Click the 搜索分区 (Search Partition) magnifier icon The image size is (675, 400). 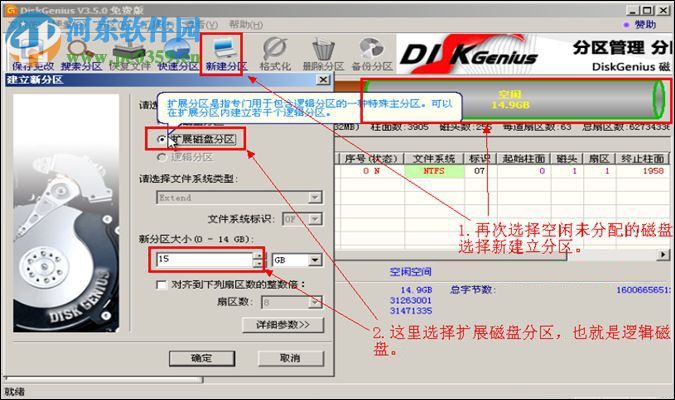(x=81, y=55)
